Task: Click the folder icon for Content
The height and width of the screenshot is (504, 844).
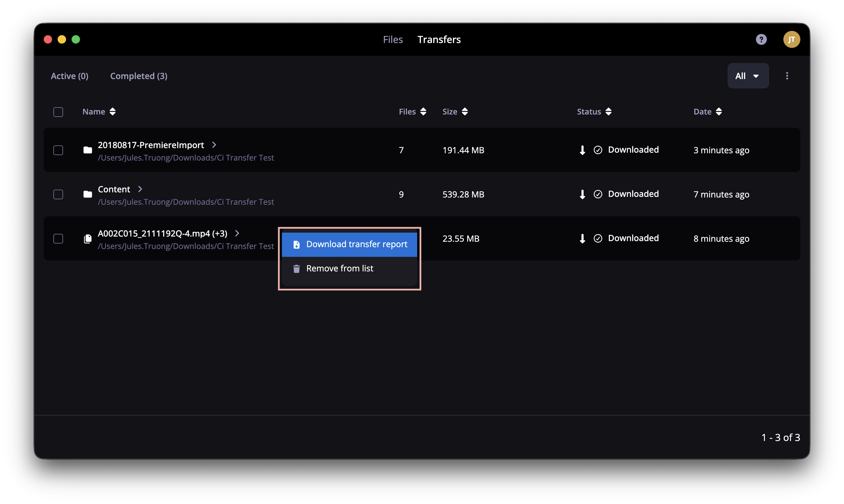Action: click(x=88, y=194)
